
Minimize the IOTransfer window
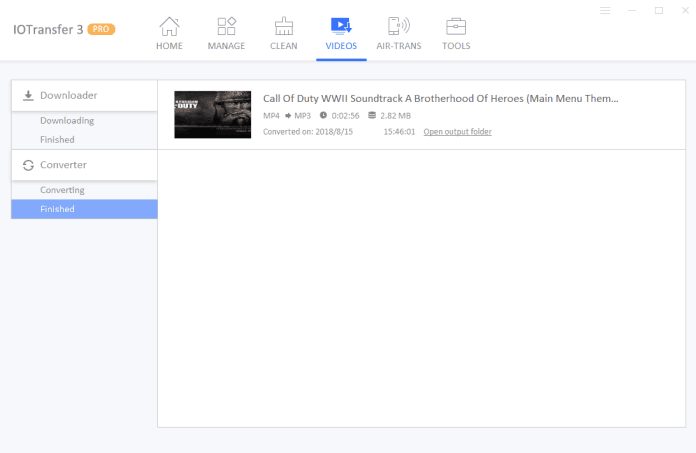click(632, 10)
